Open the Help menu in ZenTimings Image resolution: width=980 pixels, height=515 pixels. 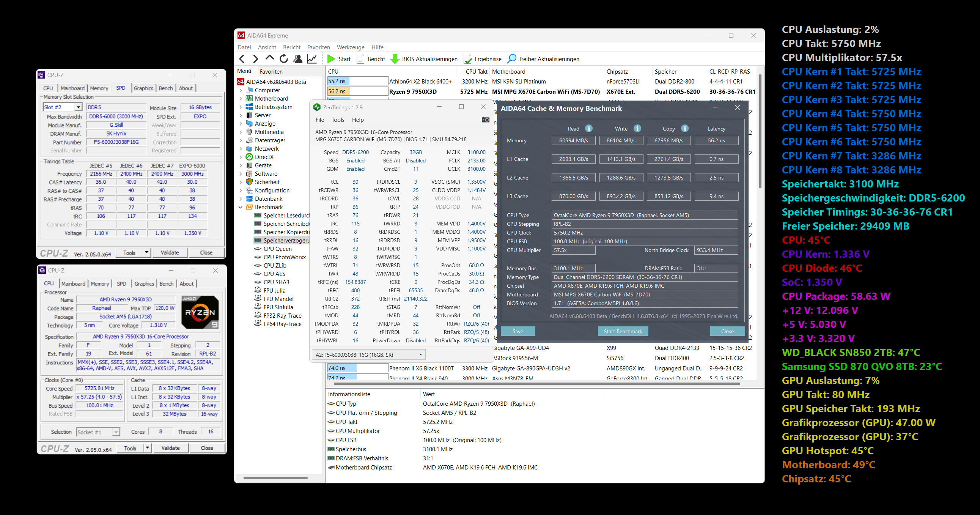point(358,120)
